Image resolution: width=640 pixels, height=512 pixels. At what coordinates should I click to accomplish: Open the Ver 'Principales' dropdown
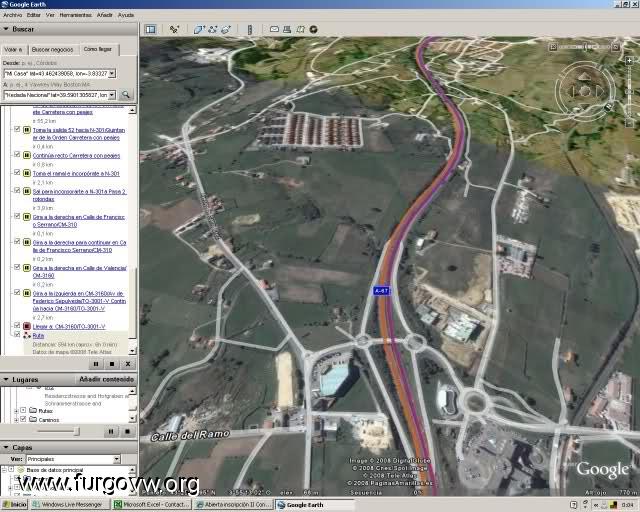[117, 459]
